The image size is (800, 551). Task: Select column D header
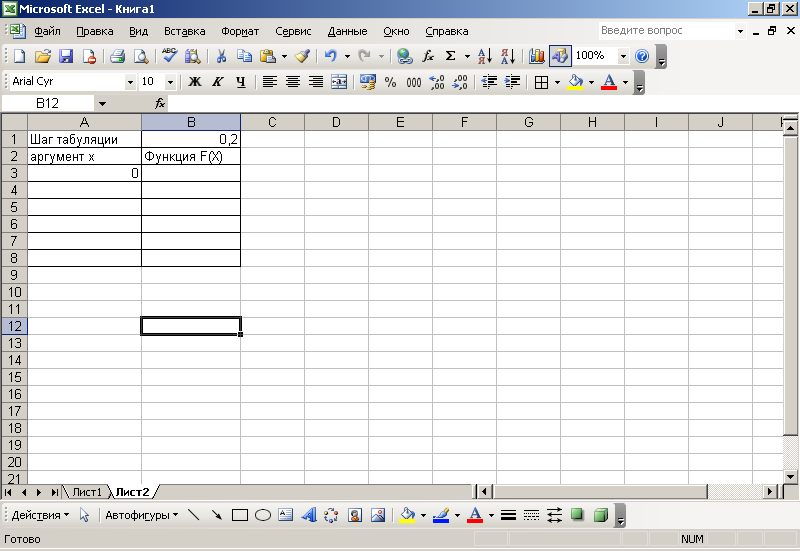pos(336,122)
